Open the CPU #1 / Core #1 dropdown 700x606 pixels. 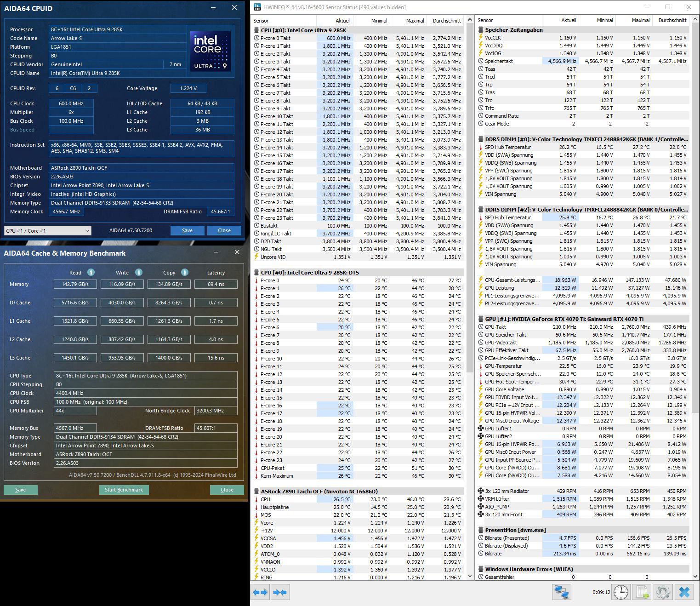pyautogui.click(x=48, y=230)
